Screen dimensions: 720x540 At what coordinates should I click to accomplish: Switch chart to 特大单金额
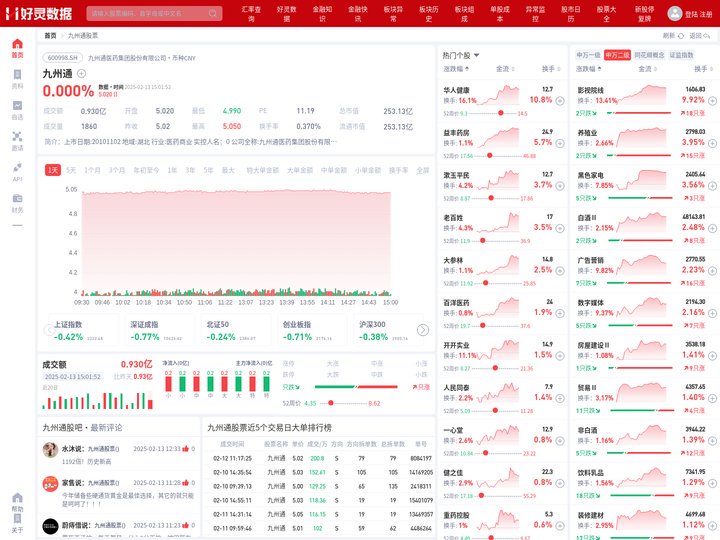262,170
